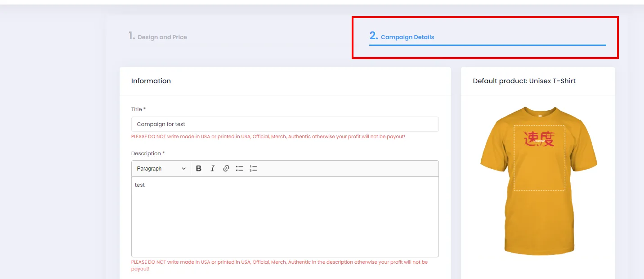The image size is (644, 279).
Task: Click the 'Title *' field label
Action: coord(139,109)
